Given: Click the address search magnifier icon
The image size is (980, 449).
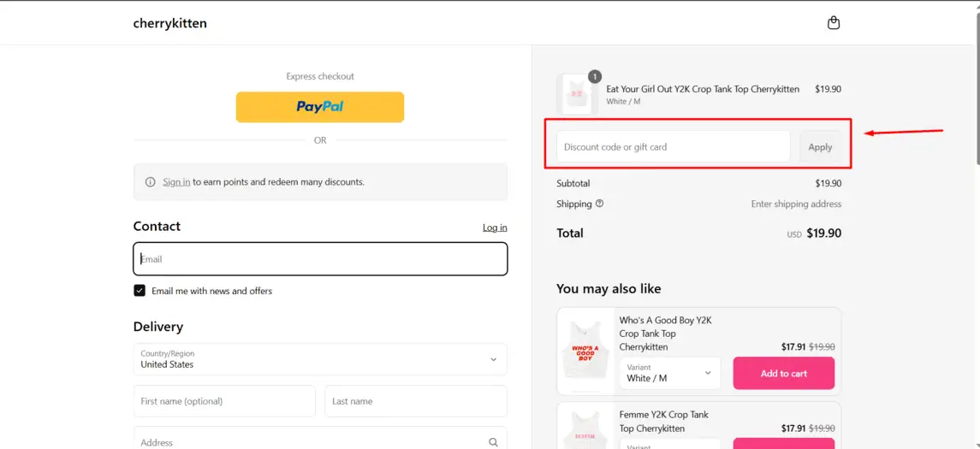Looking at the screenshot, I should [x=493, y=442].
